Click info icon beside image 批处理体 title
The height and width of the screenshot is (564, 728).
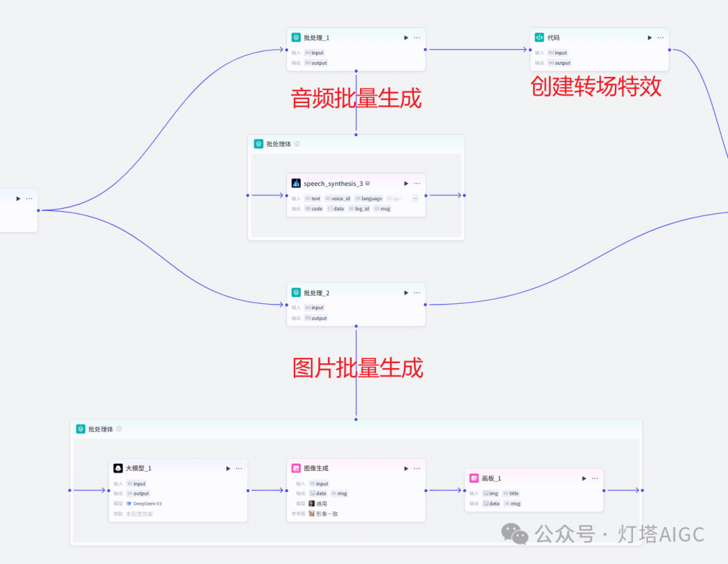[x=119, y=429]
